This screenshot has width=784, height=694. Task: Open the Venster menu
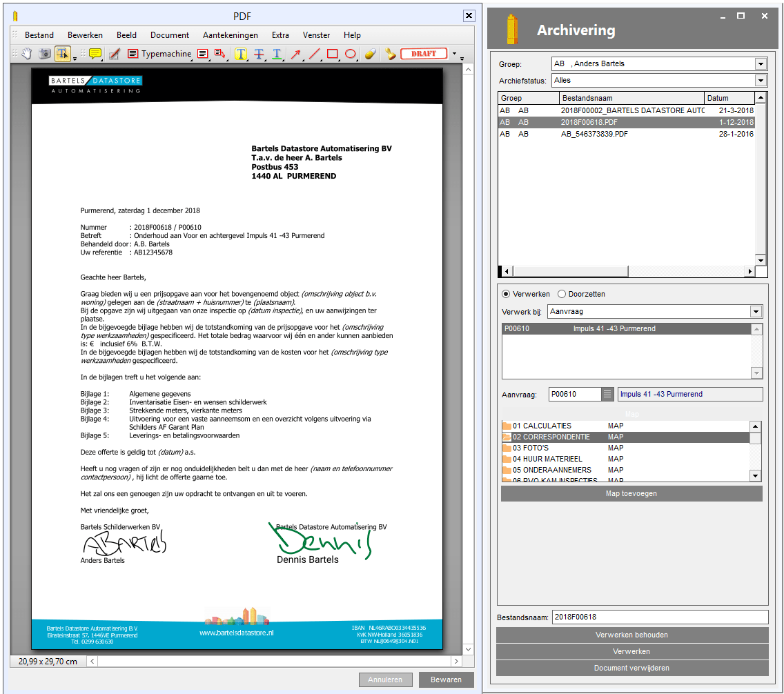point(317,35)
